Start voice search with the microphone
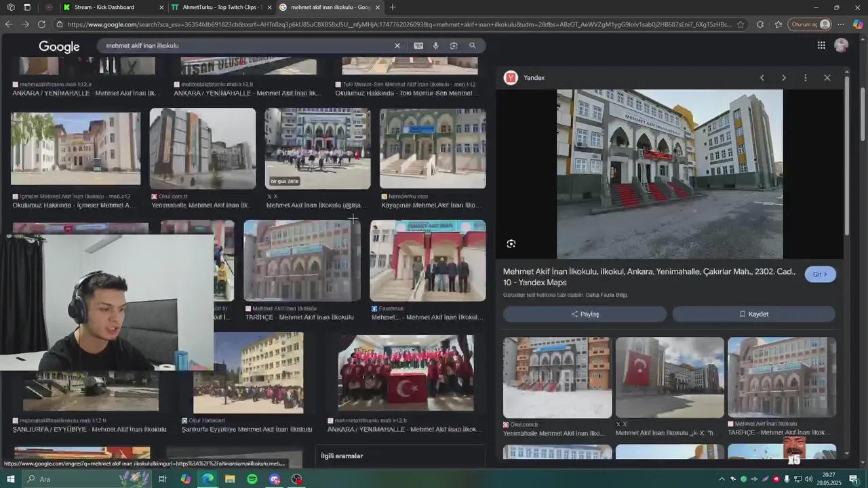This screenshot has height=488, width=868. [435, 45]
